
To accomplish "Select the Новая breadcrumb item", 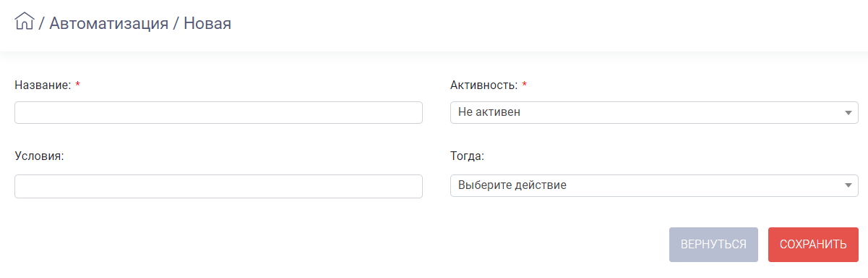I will tap(207, 23).
